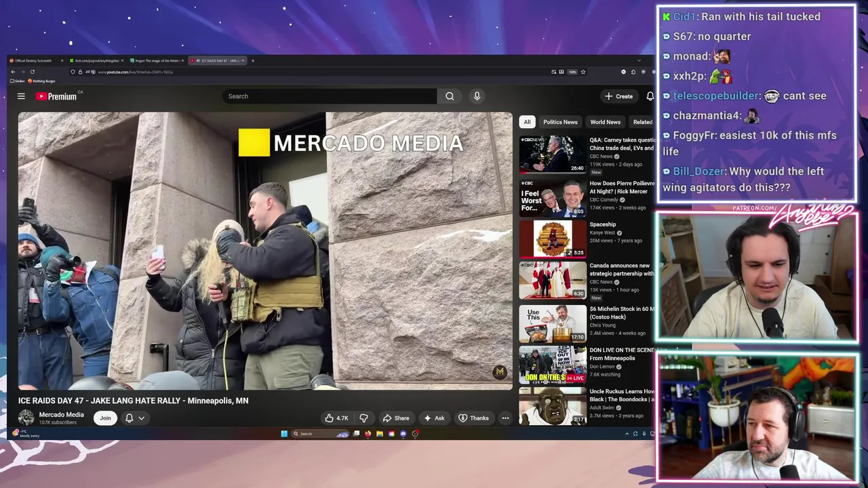
Task: Click the 'Chris Young' channel name
Action: coord(604,325)
